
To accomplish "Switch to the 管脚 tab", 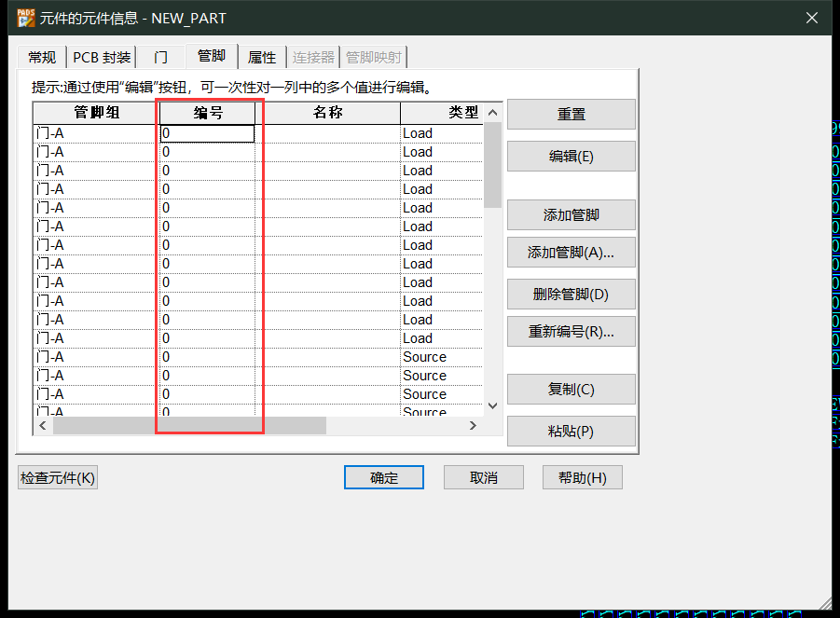I will tap(212, 56).
